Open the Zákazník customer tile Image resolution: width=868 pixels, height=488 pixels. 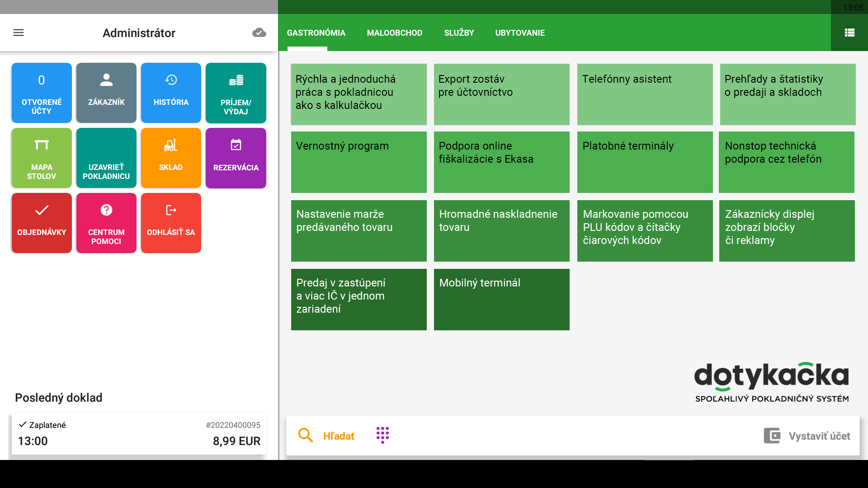click(x=106, y=93)
